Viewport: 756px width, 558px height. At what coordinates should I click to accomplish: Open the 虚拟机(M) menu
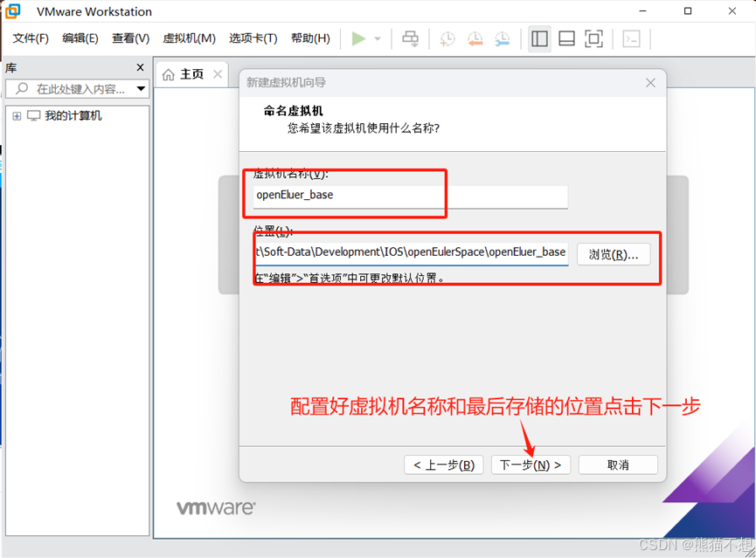[x=189, y=38]
